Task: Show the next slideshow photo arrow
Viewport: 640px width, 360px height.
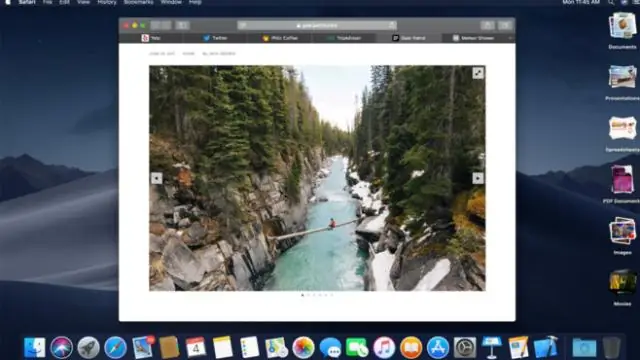Action: [x=478, y=178]
